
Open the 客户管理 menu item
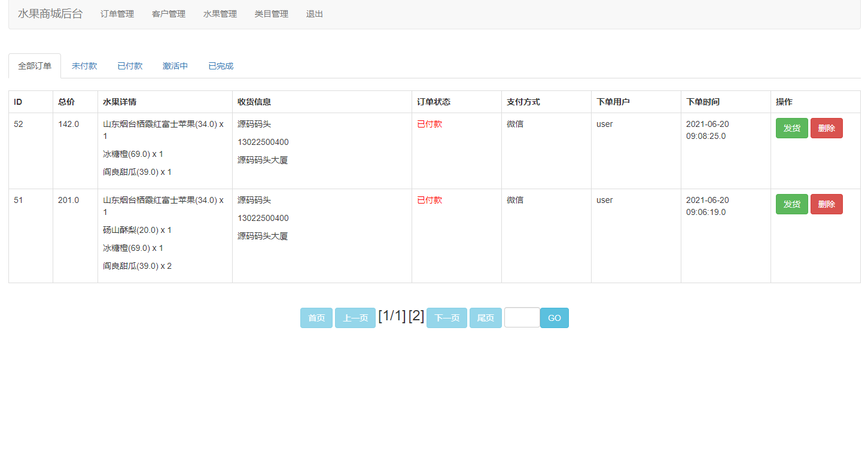[x=169, y=14]
